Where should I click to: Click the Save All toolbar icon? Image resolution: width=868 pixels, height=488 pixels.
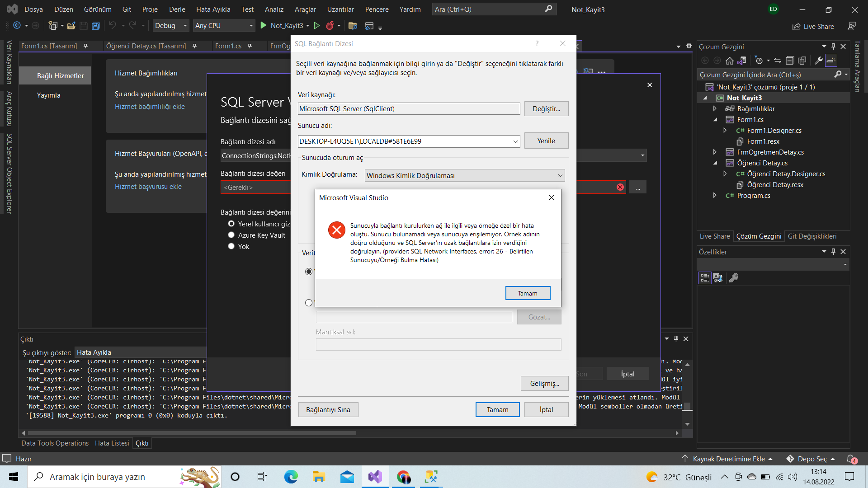[x=95, y=26]
